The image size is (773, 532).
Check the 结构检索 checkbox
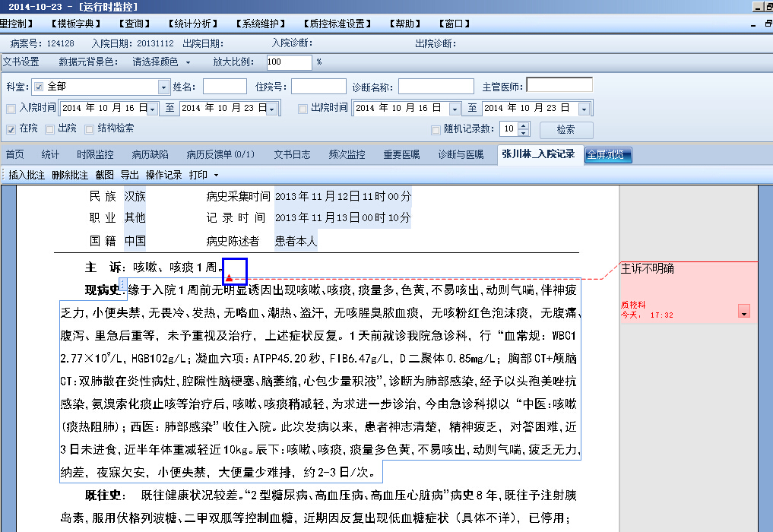(89, 129)
